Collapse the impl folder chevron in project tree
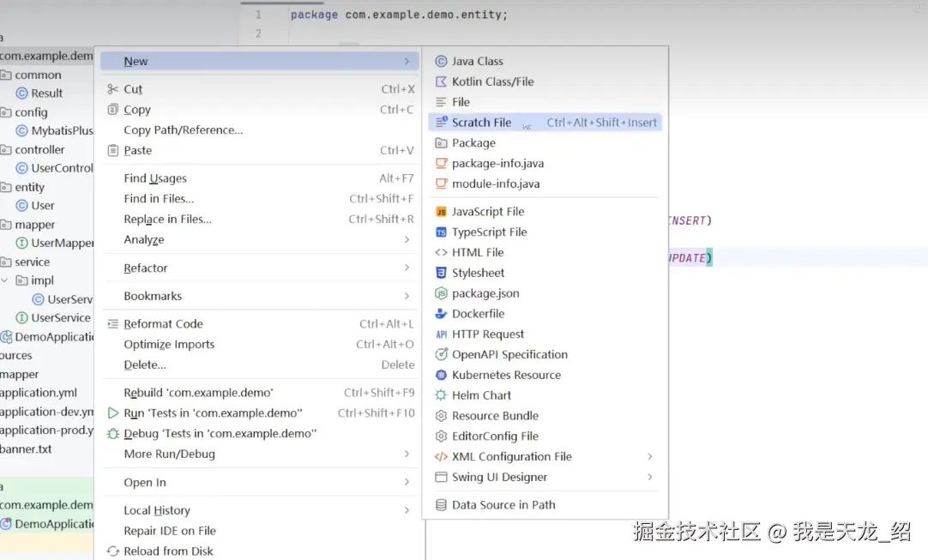928x560 pixels. [x=5, y=280]
